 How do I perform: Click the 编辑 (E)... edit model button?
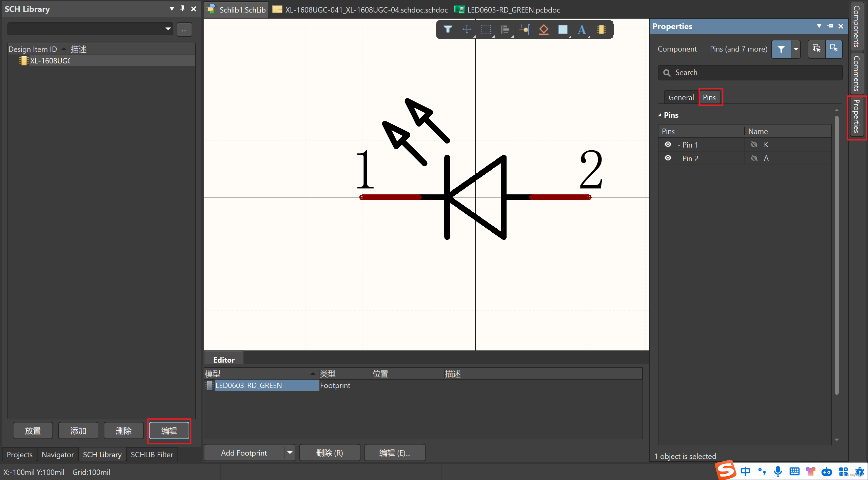pos(395,453)
